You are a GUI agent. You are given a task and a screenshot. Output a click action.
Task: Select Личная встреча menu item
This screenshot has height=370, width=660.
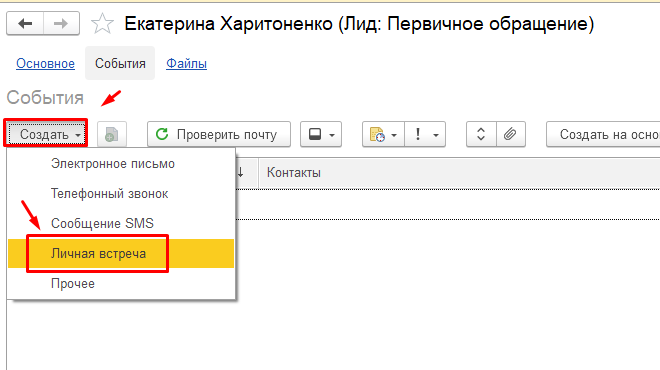(121, 253)
